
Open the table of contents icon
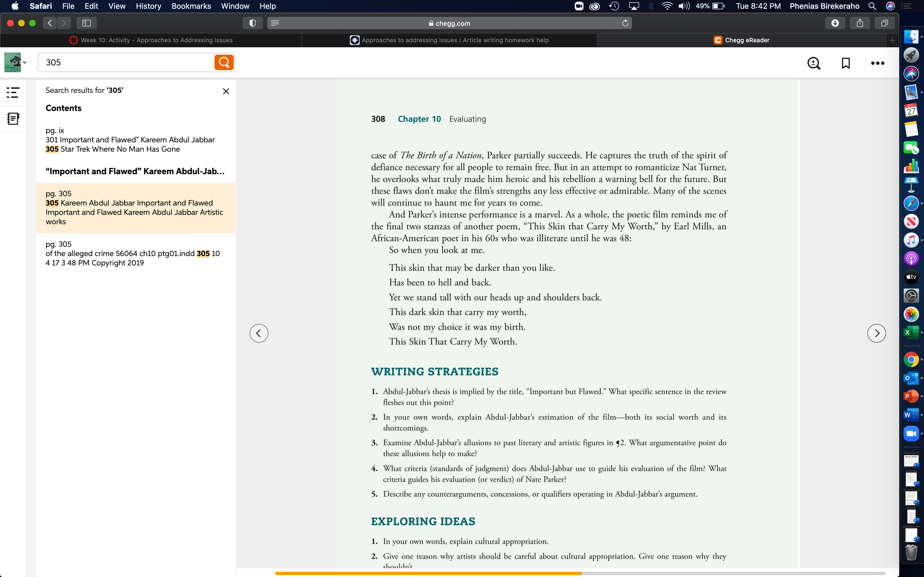(13, 92)
